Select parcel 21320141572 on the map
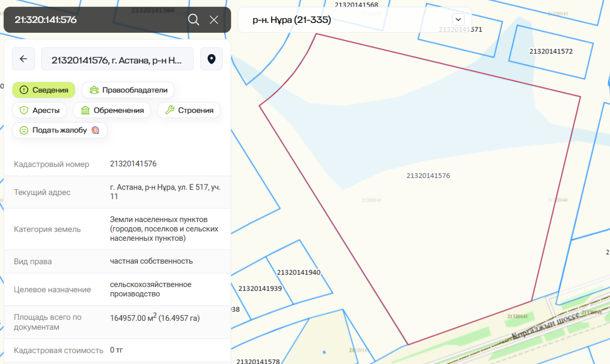The width and height of the screenshot is (610, 364). [551, 51]
